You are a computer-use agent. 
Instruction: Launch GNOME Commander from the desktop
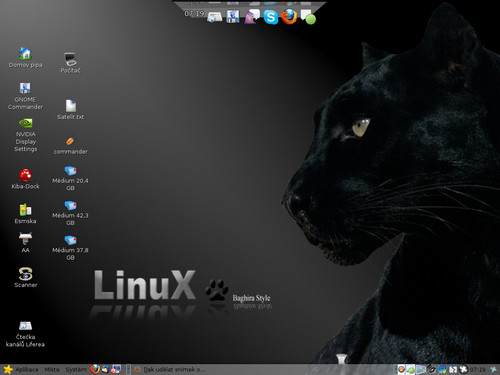(25, 96)
